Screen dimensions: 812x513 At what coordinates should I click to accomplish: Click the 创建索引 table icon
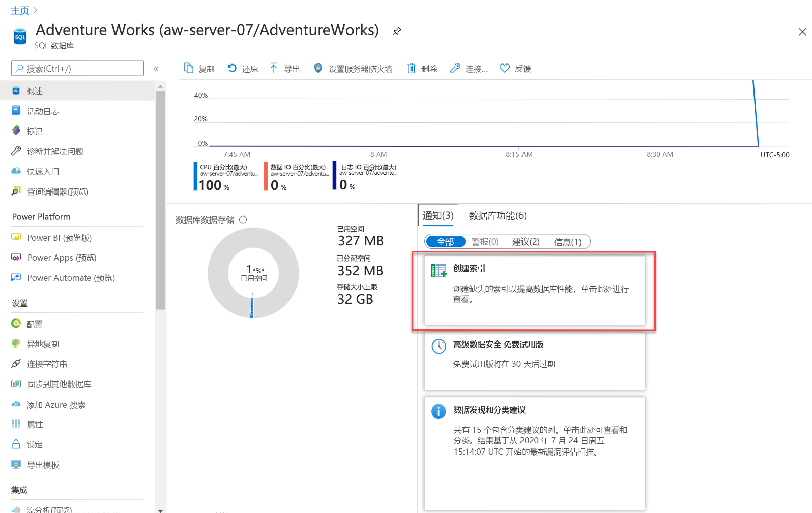click(x=438, y=270)
